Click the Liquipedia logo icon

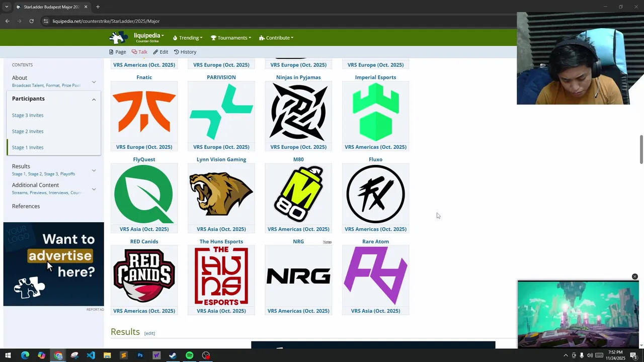pos(119,38)
